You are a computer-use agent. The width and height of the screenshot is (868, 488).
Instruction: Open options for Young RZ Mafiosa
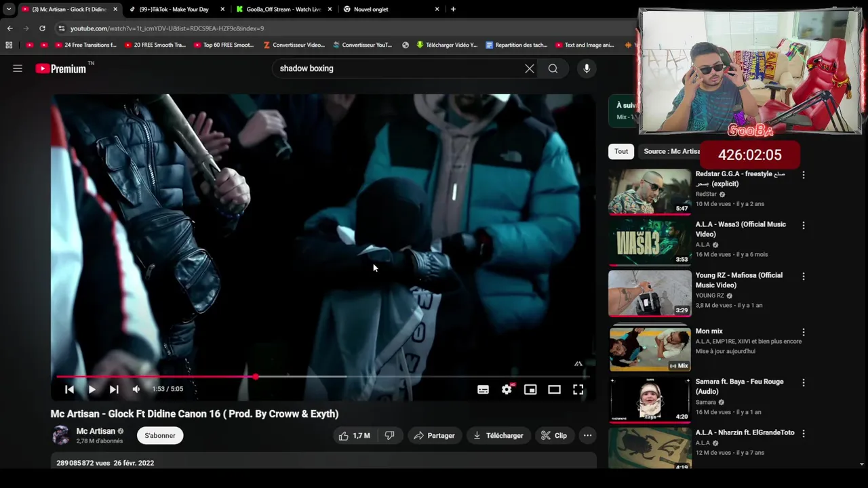pos(804,277)
